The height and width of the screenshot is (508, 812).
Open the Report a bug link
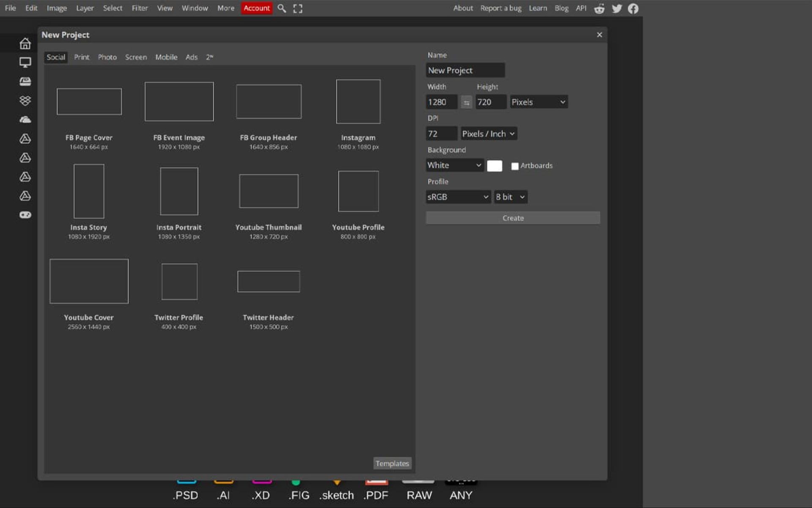pyautogui.click(x=501, y=8)
